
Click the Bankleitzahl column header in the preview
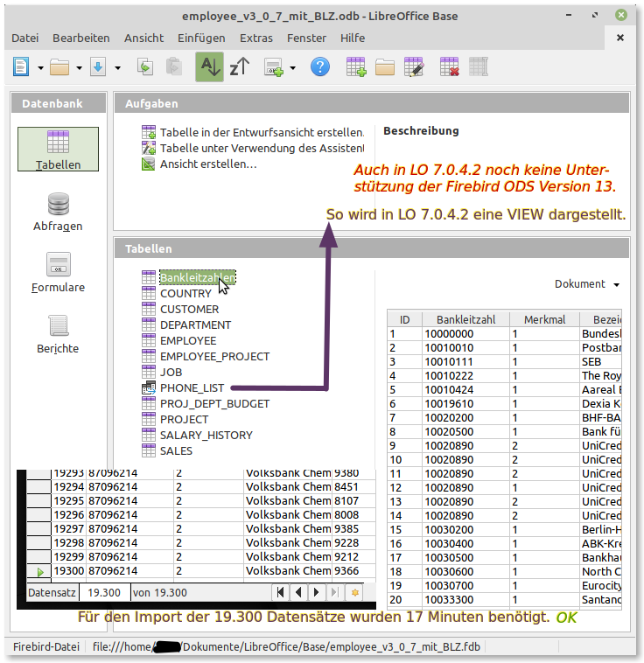point(465,319)
